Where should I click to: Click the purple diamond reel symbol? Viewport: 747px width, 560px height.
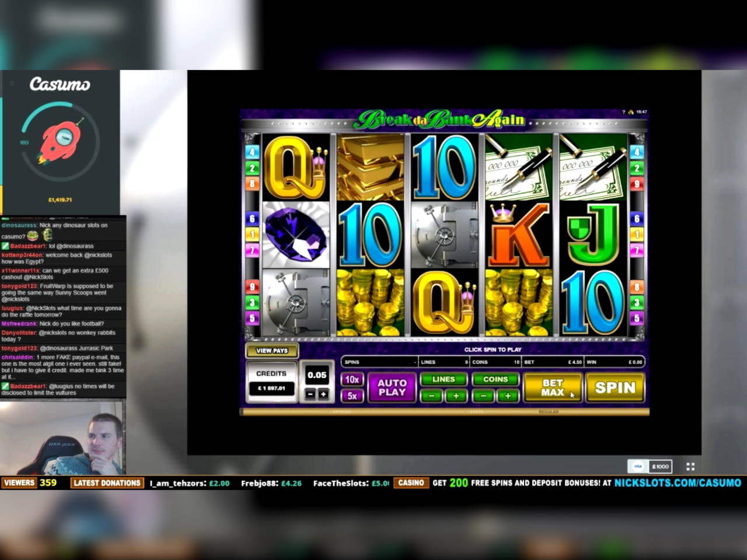295,235
